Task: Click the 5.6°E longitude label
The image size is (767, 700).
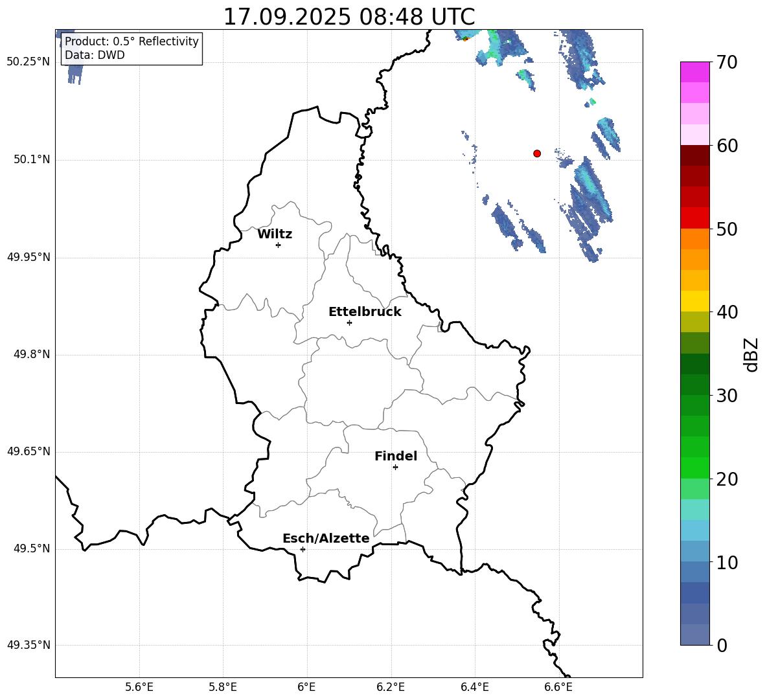Action: click(139, 687)
